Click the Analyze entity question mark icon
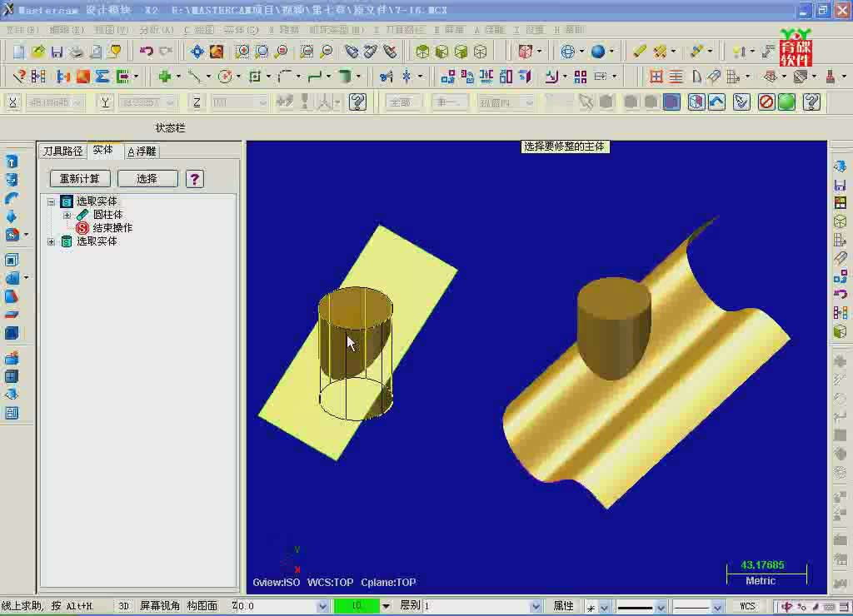This screenshot has height=616, width=853. pos(19,77)
